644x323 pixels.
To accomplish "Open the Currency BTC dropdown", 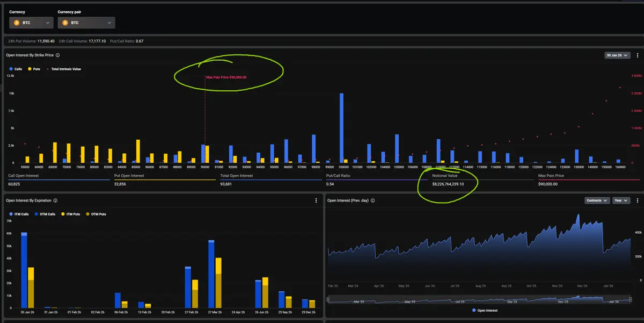I will 32,23.
